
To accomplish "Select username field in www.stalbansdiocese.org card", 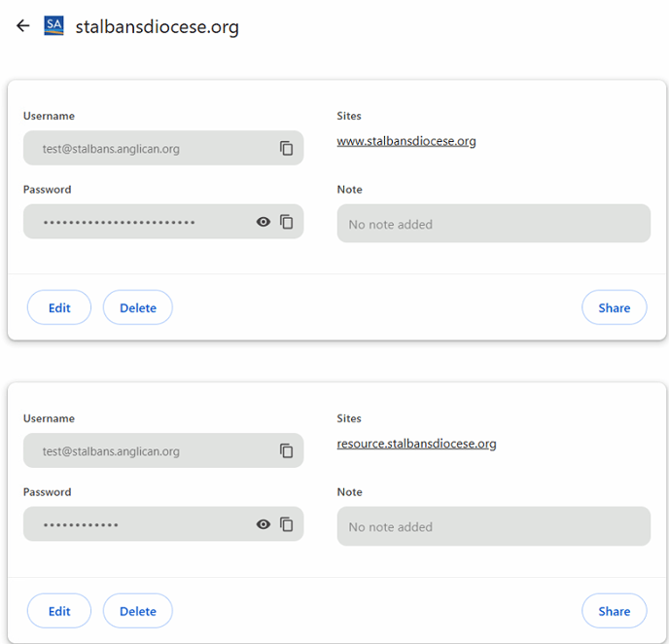I will (x=163, y=148).
